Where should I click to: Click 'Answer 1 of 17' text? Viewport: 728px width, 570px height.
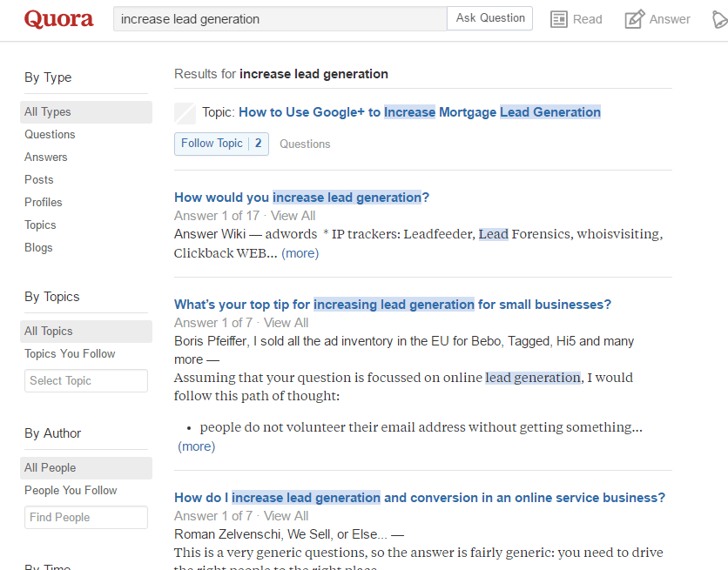tap(217, 216)
